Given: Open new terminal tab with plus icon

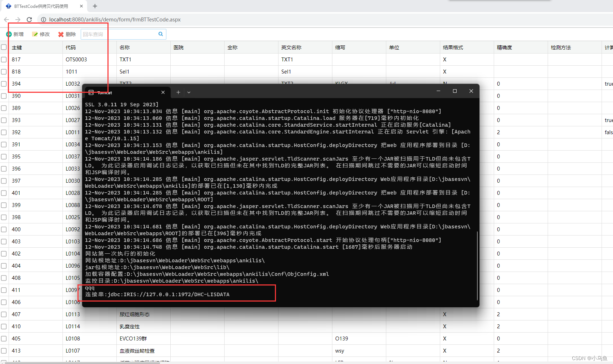Looking at the screenshot, I should pos(178,92).
